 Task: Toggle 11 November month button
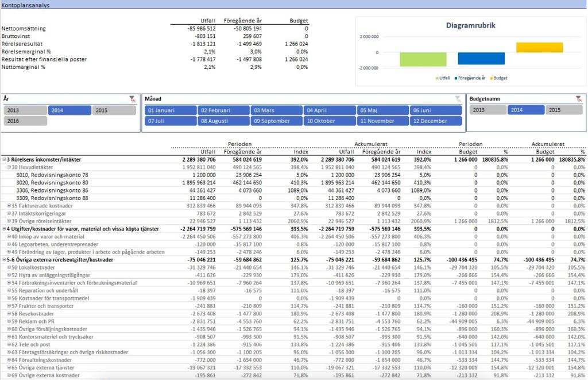[383, 121]
